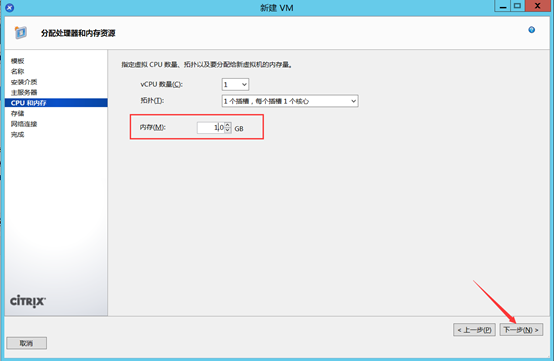
Task: Click the 分配处理器和内存资源 heading
Action: (x=78, y=33)
